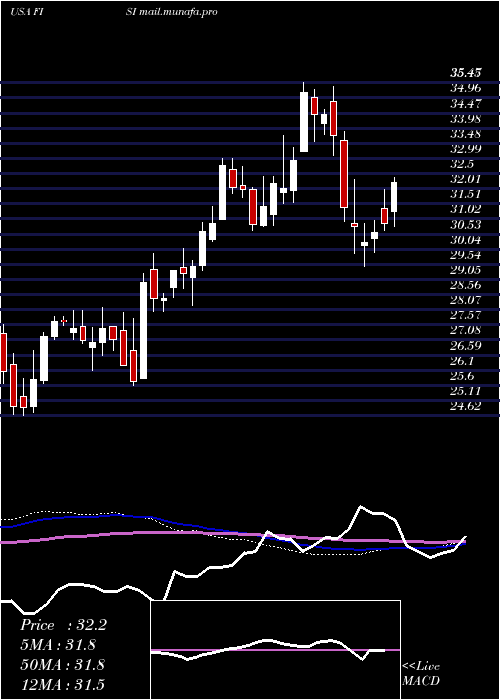Click the 26.1 price axis label

coord(463,361)
